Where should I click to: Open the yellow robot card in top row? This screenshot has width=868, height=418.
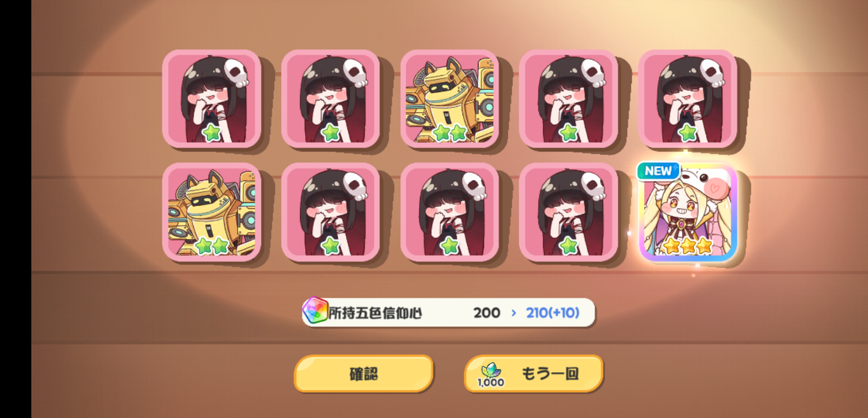[x=450, y=99]
